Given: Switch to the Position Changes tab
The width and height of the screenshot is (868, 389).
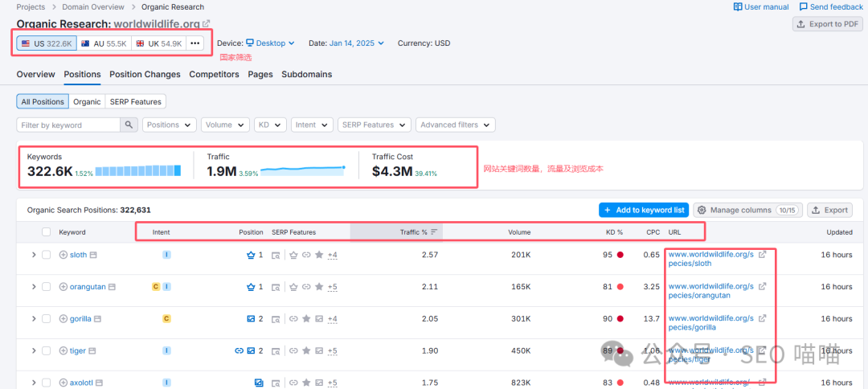Looking at the screenshot, I should [145, 74].
